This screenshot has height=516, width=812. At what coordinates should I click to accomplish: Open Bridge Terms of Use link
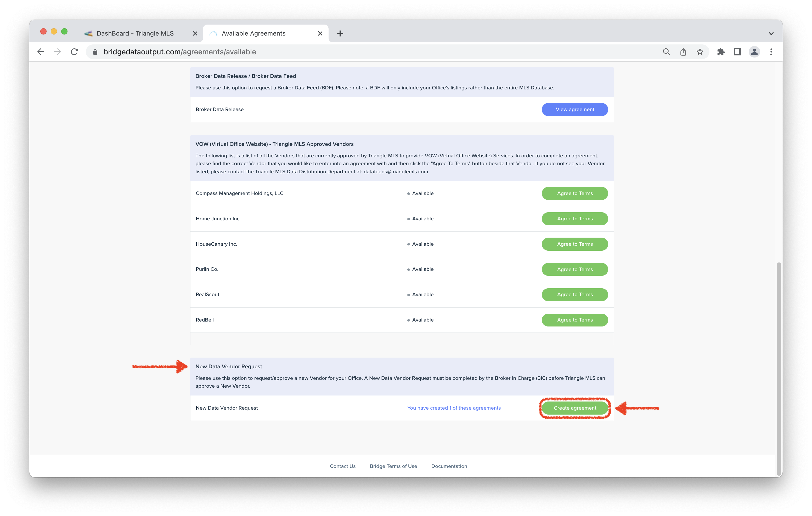[393, 466]
